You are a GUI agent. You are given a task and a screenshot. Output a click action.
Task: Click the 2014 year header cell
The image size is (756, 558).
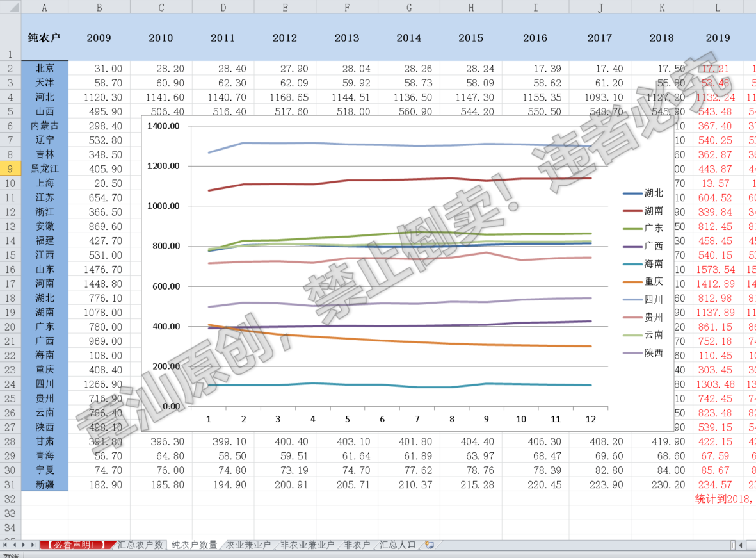point(409,37)
